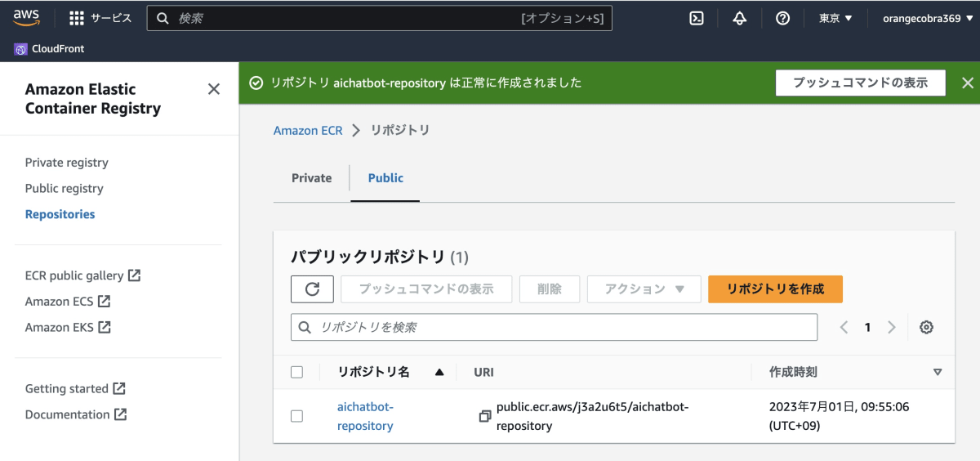The height and width of the screenshot is (461, 980).
Task: Focus the リポジトリを検索 filter field
Action: click(554, 327)
